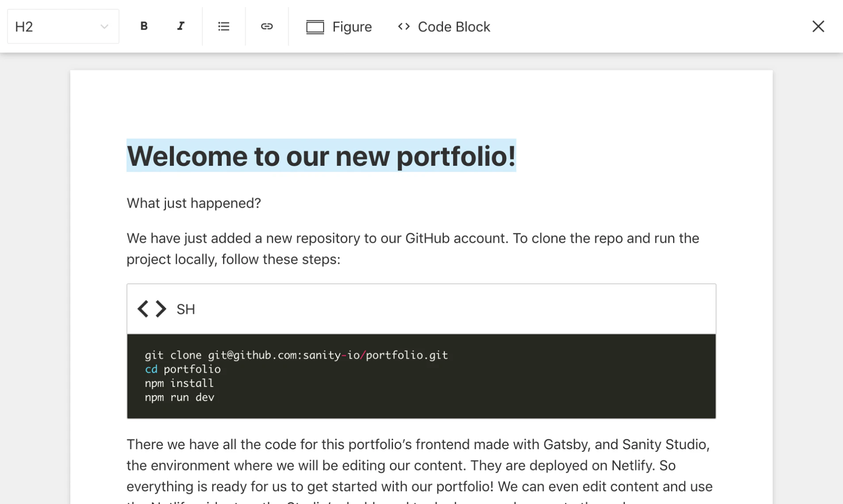Toggle the bulleted list icon
This screenshot has height=504, width=843.
(224, 27)
